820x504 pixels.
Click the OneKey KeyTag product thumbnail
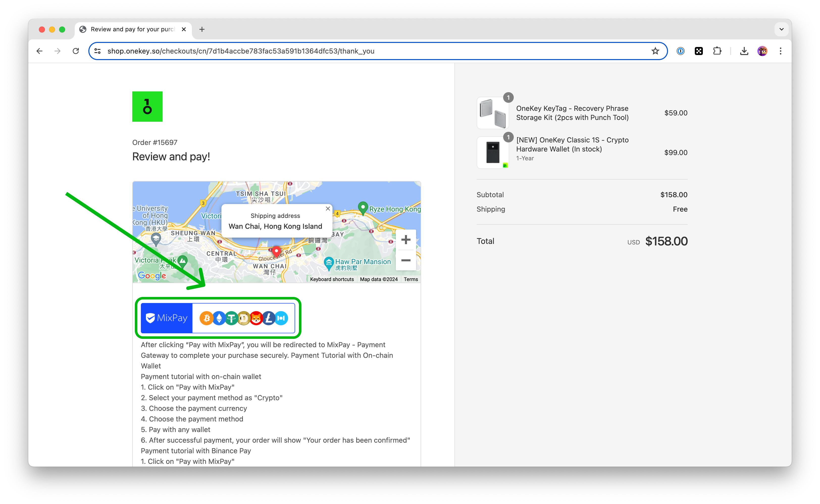coord(493,113)
